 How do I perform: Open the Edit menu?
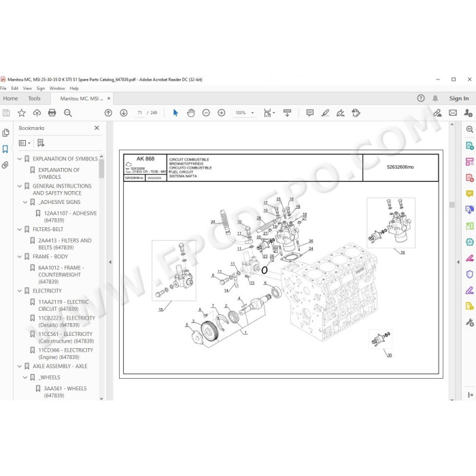tap(14, 88)
